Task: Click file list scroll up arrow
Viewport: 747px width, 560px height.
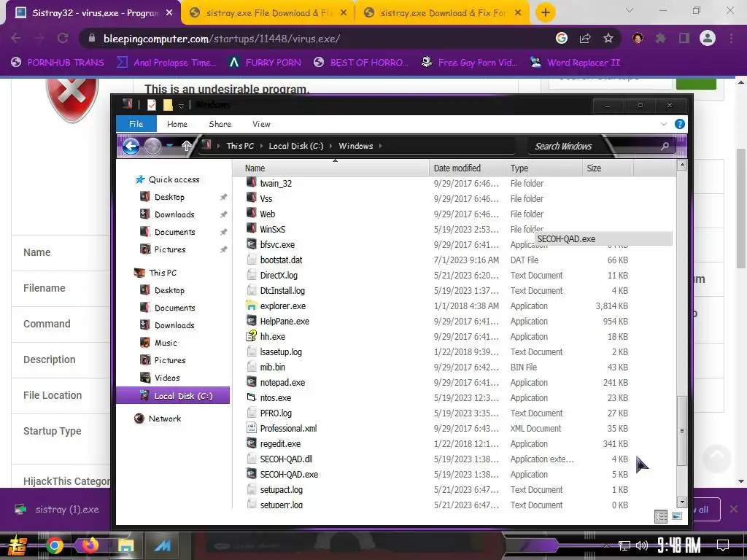Action: tap(682, 166)
